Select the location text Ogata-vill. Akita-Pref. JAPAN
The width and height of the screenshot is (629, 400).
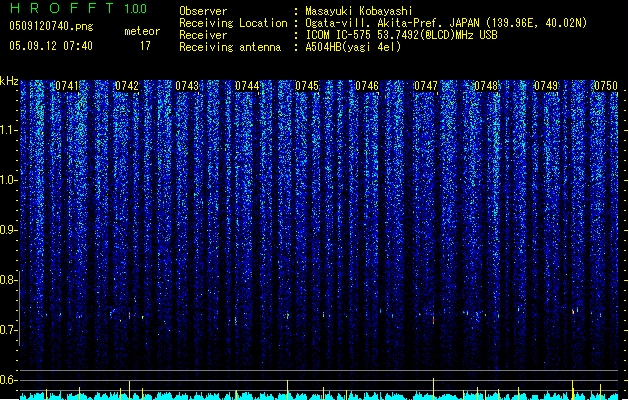tap(392, 23)
